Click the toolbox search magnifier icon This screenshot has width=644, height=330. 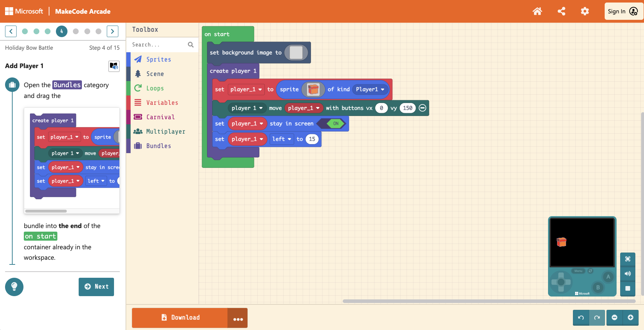coord(191,45)
